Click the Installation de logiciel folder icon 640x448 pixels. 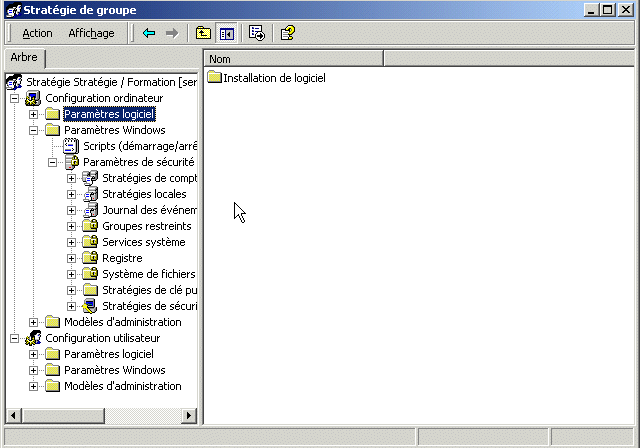[214, 77]
